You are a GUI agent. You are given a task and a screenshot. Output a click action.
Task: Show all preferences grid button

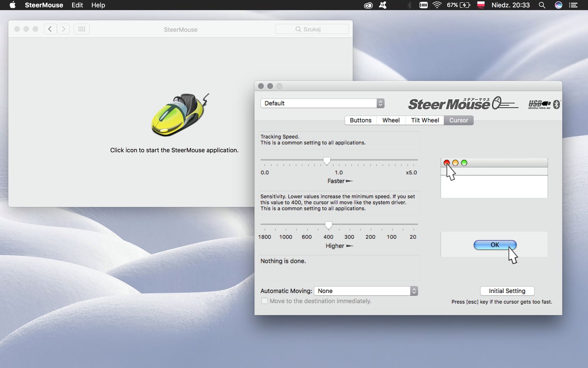[82, 29]
